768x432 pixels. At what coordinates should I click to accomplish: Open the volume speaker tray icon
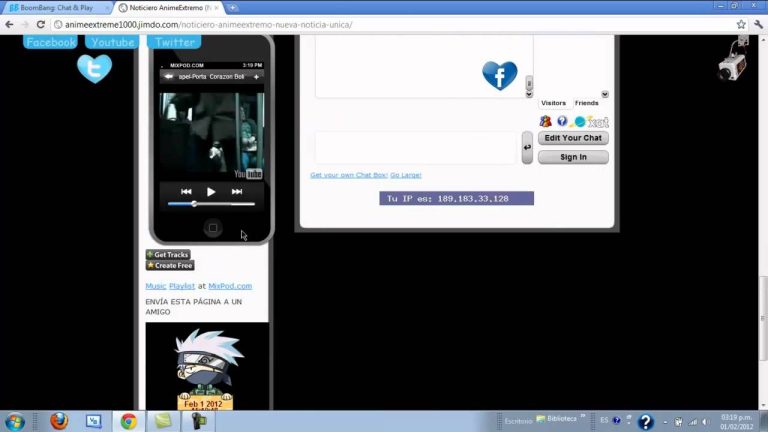click(x=705, y=422)
